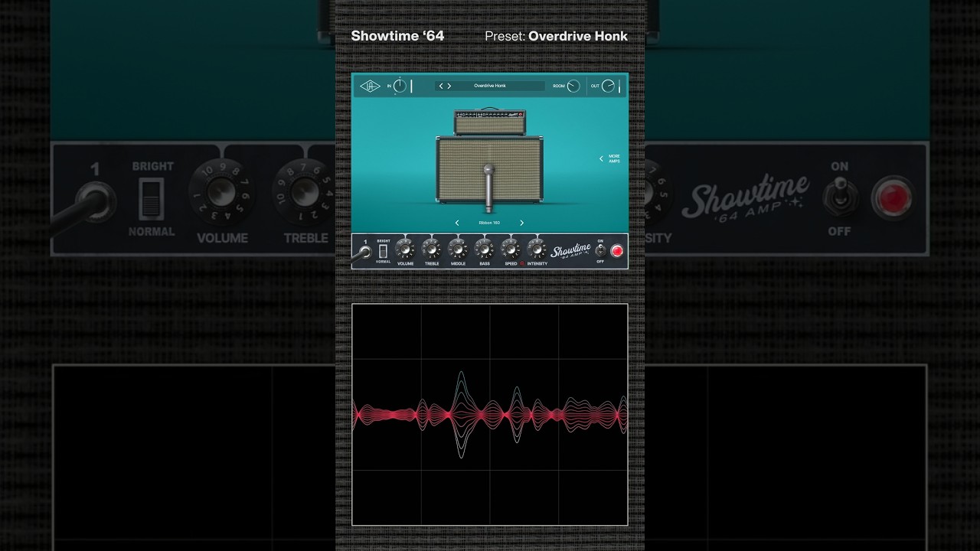Click the red pilot jewel light in plugin
The height and width of the screenshot is (551, 980).
point(616,250)
